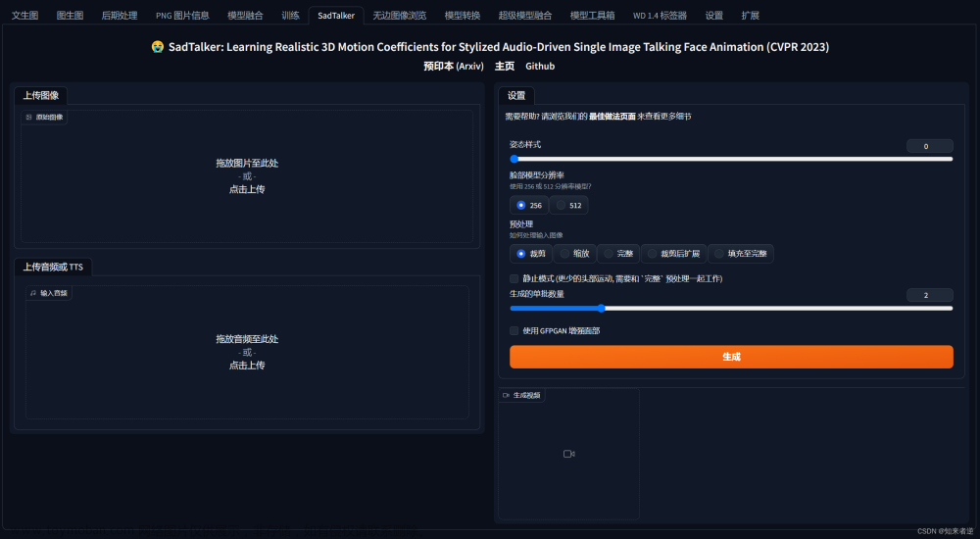Select the 裁剪后扩展 preprocess option
This screenshot has width=980, height=539.
[x=674, y=253]
